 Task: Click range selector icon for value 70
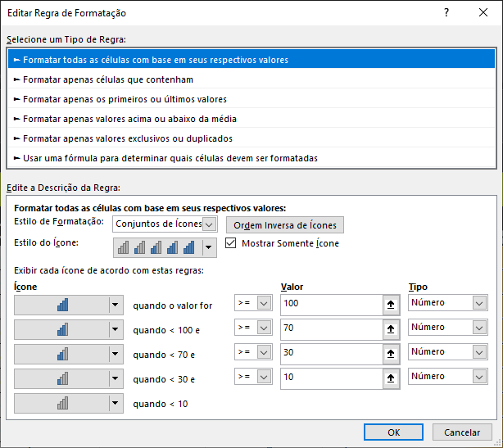coord(392,328)
